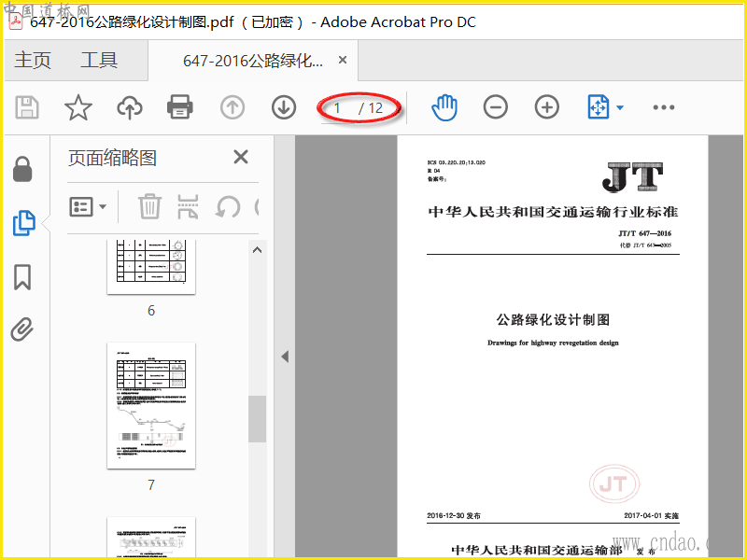Switch to the 工具 tab
The image size is (747, 560).
tap(99, 61)
